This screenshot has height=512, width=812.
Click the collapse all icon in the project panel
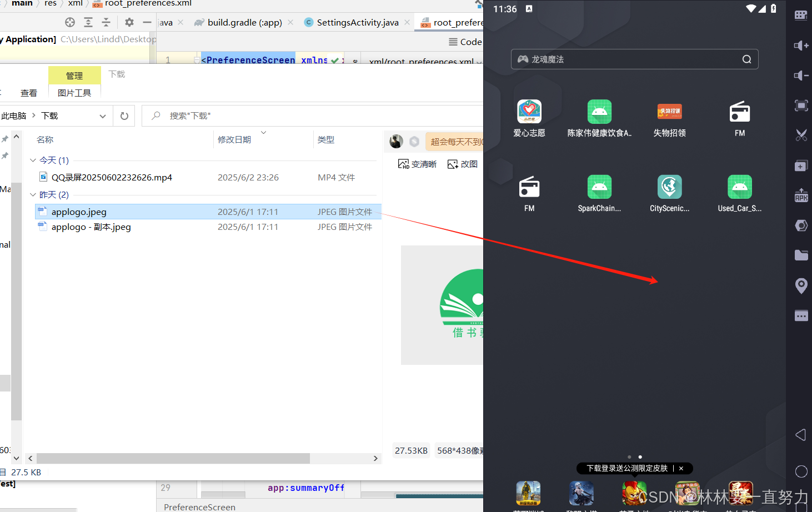click(106, 22)
